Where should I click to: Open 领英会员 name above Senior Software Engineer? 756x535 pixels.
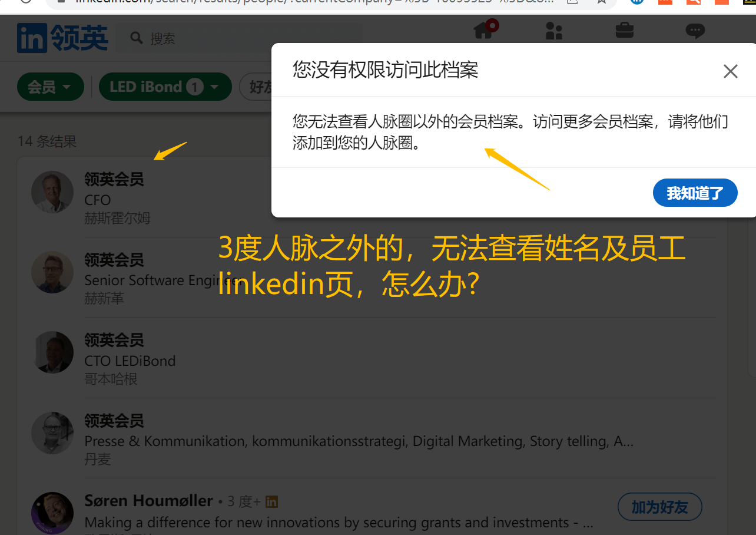click(x=114, y=259)
